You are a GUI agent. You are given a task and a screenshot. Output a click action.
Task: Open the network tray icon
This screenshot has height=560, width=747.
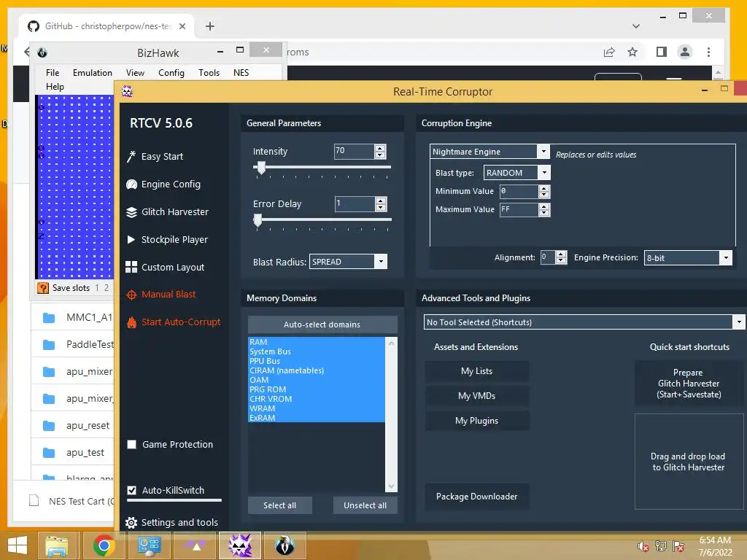[661, 546]
